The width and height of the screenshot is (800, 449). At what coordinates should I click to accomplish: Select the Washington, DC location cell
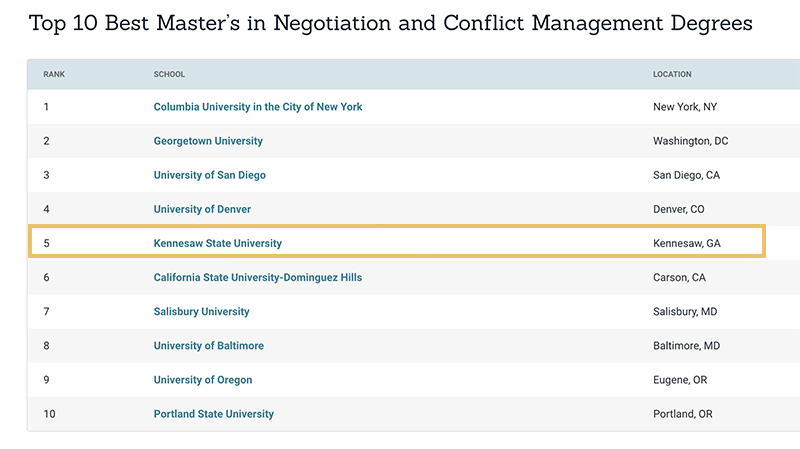coord(690,141)
